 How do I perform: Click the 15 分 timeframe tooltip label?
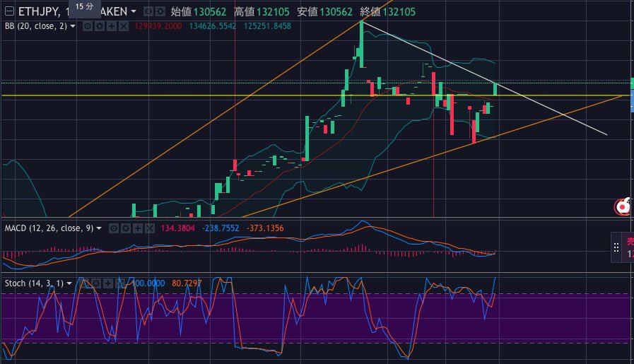(85, 7)
